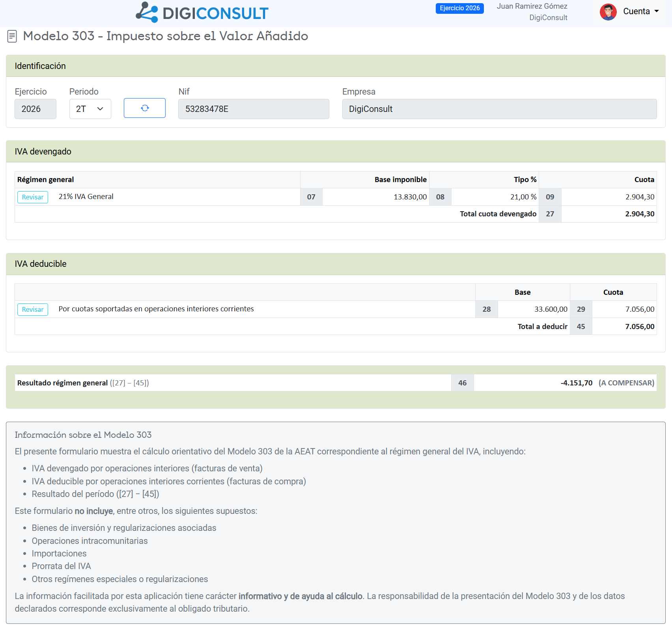Click the Importaciones bullet
Image resolution: width=672 pixels, height=627 pixels.
click(x=59, y=554)
